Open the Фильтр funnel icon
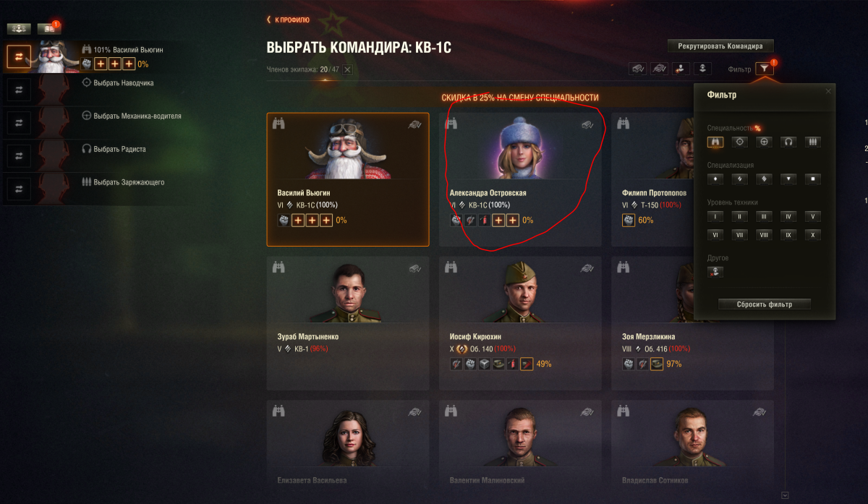Viewport: 868px width, 504px height. click(x=764, y=69)
